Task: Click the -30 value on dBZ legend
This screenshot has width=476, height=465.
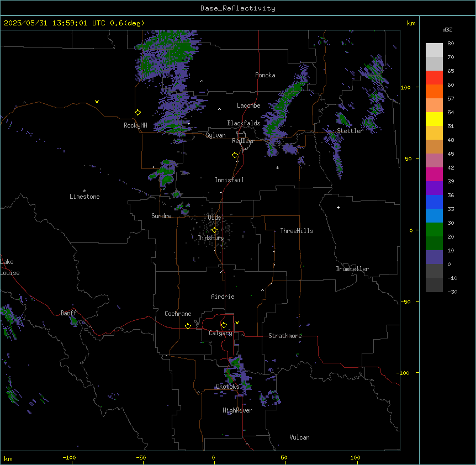Action: pyautogui.click(x=452, y=292)
